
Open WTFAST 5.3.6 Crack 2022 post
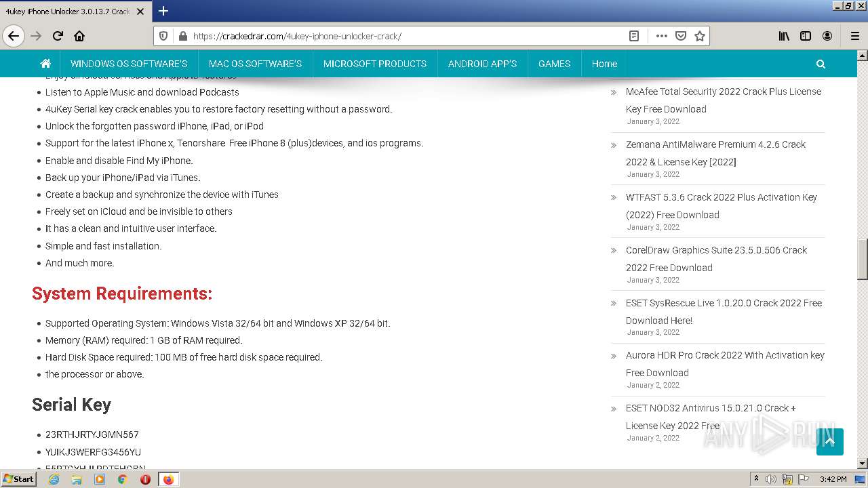(722, 206)
